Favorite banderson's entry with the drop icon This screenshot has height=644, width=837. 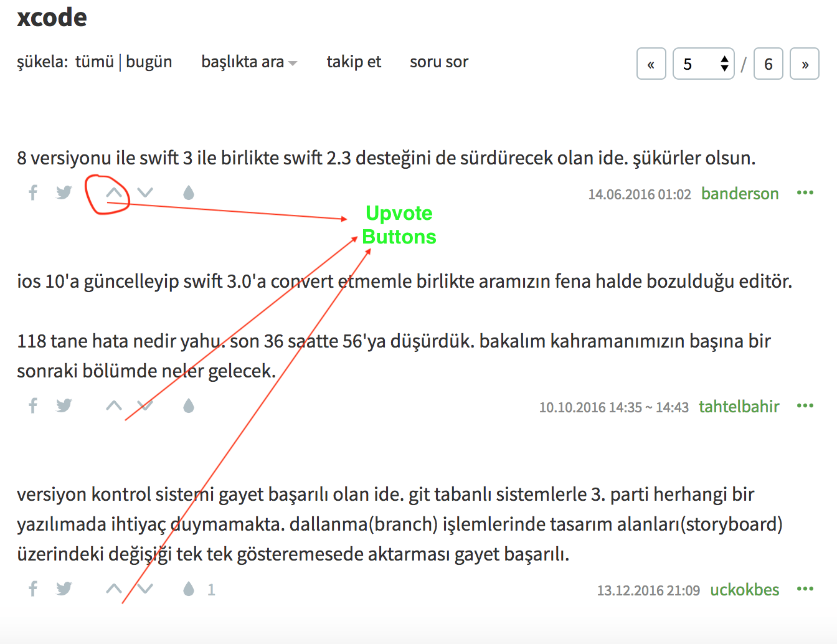pos(189,192)
